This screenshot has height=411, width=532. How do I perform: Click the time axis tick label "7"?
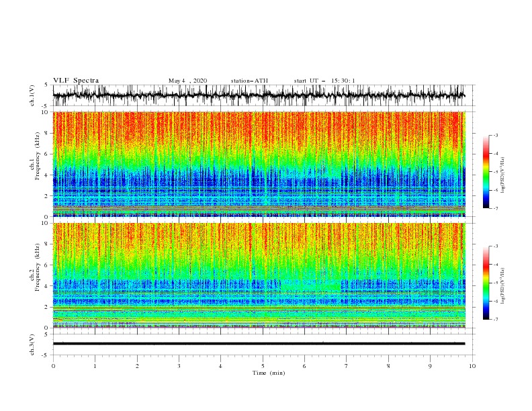347,366
